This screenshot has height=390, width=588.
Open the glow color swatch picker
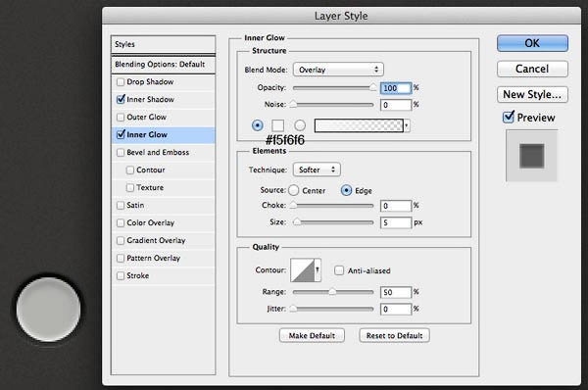(x=278, y=125)
